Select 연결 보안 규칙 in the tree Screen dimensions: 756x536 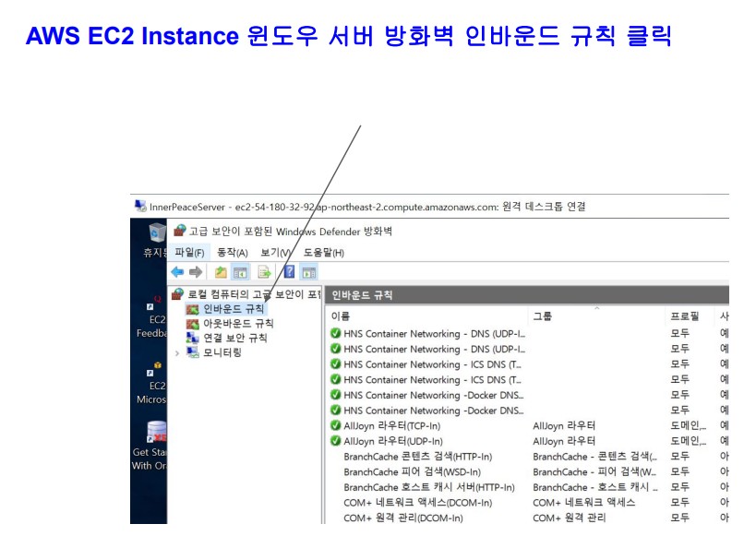pyautogui.click(x=234, y=338)
